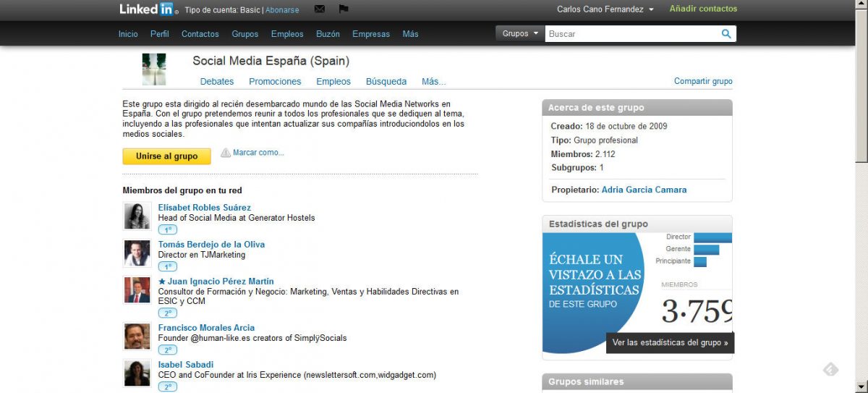Select the Promociones tab

(275, 82)
